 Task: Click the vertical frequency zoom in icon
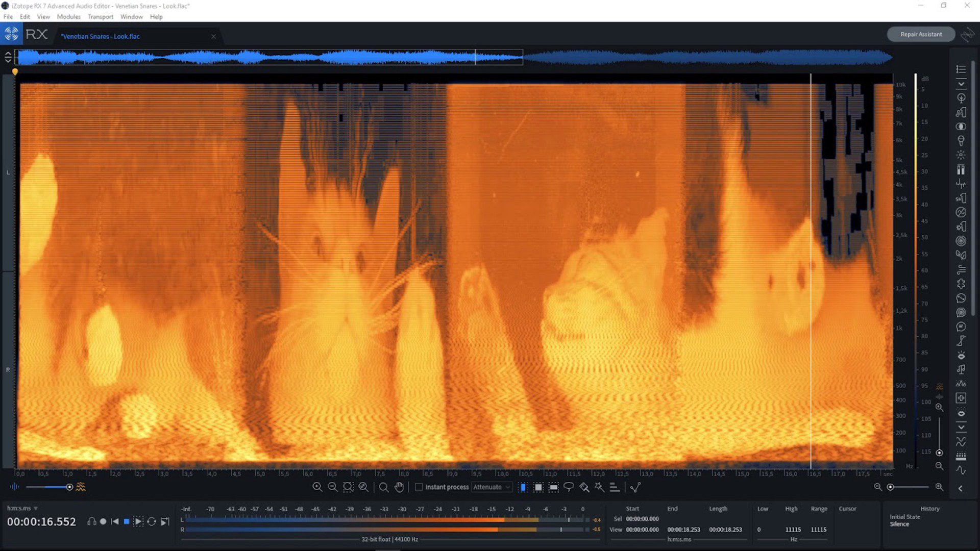pos(939,408)
